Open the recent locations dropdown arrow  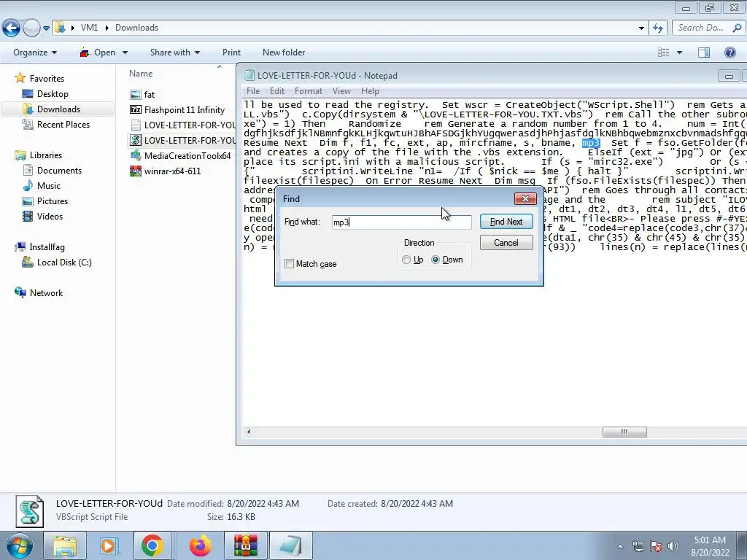coord(46,28)
